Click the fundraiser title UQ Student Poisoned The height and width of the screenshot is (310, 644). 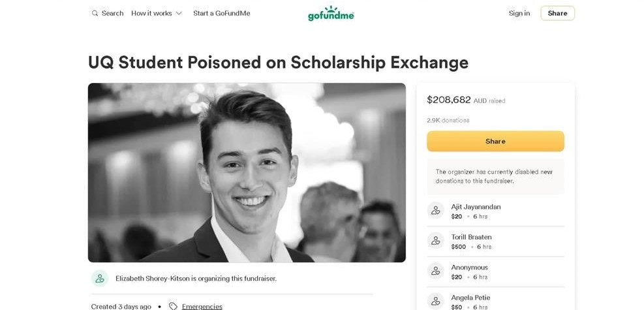click(278, 63)
